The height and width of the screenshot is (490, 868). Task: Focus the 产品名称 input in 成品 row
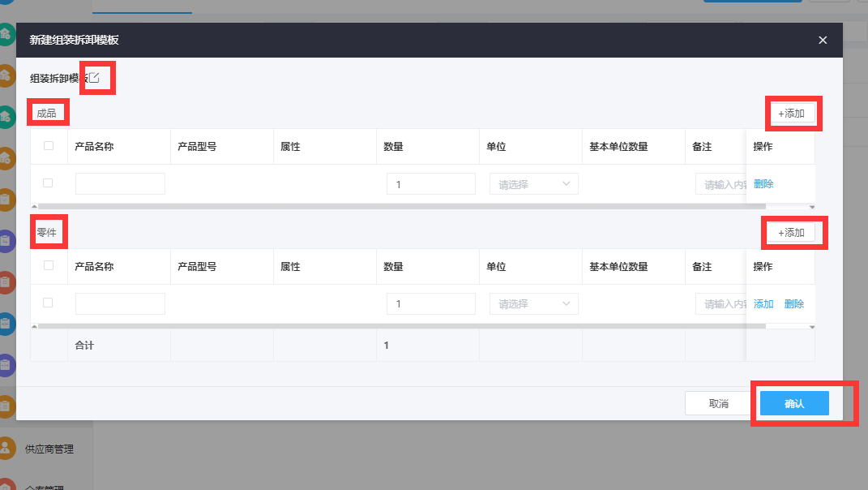pos(120,184)
